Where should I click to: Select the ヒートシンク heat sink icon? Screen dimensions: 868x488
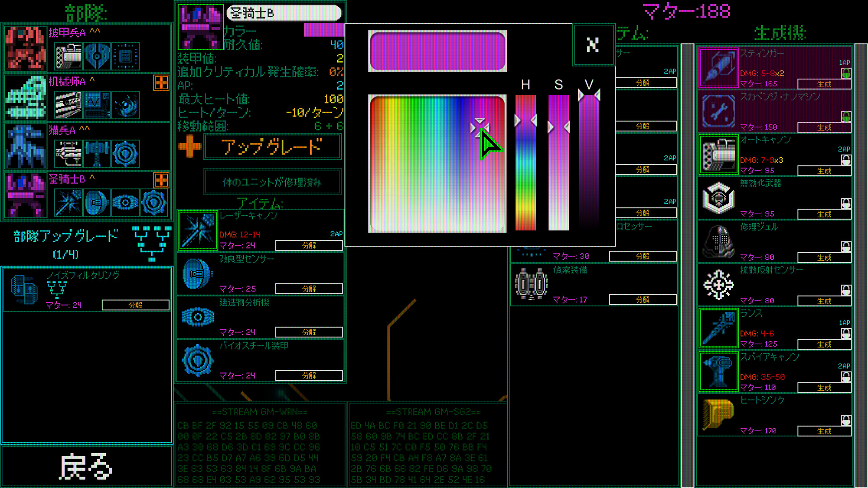point(718,415)
